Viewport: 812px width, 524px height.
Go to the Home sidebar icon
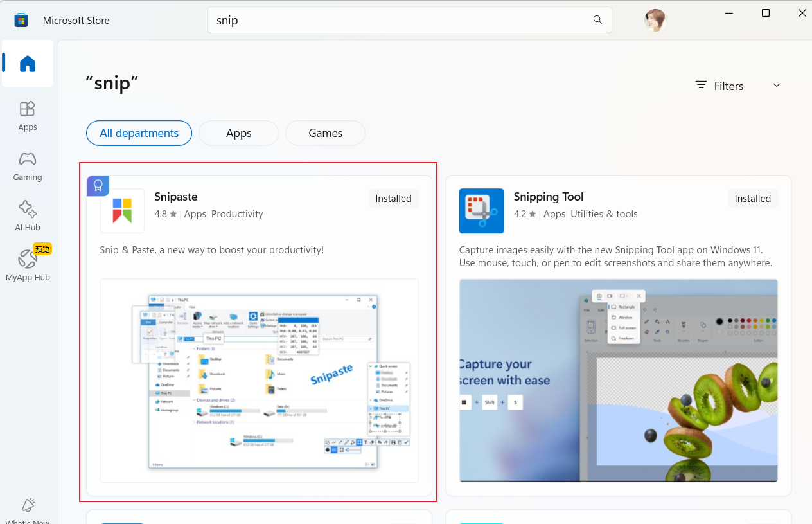click(x=28, y=64)
